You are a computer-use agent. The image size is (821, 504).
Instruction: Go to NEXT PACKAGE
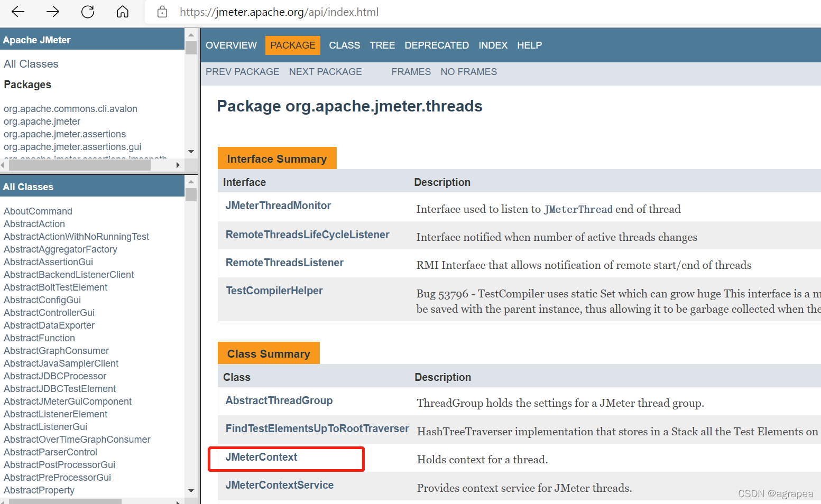[325, 72]
